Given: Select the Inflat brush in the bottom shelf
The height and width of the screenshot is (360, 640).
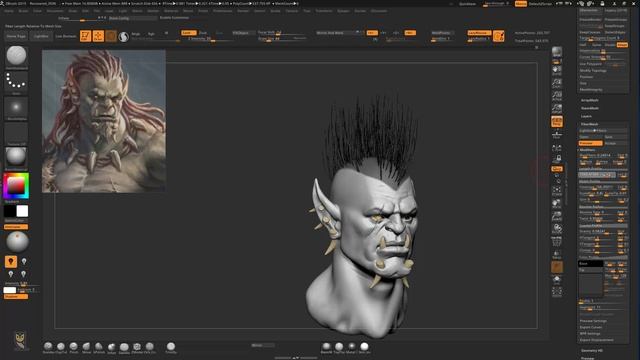Looking at the screenshot, I should coord(111,347).
